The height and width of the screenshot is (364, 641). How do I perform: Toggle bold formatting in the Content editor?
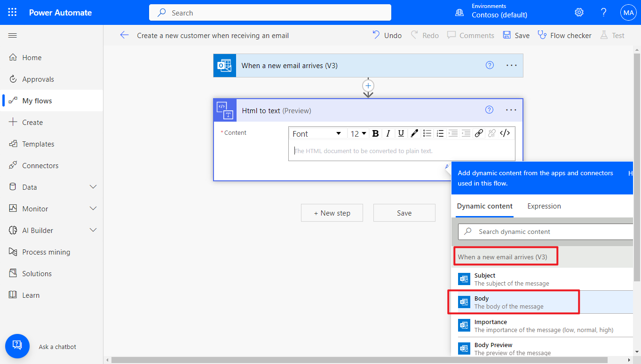[x=375, y=133]
